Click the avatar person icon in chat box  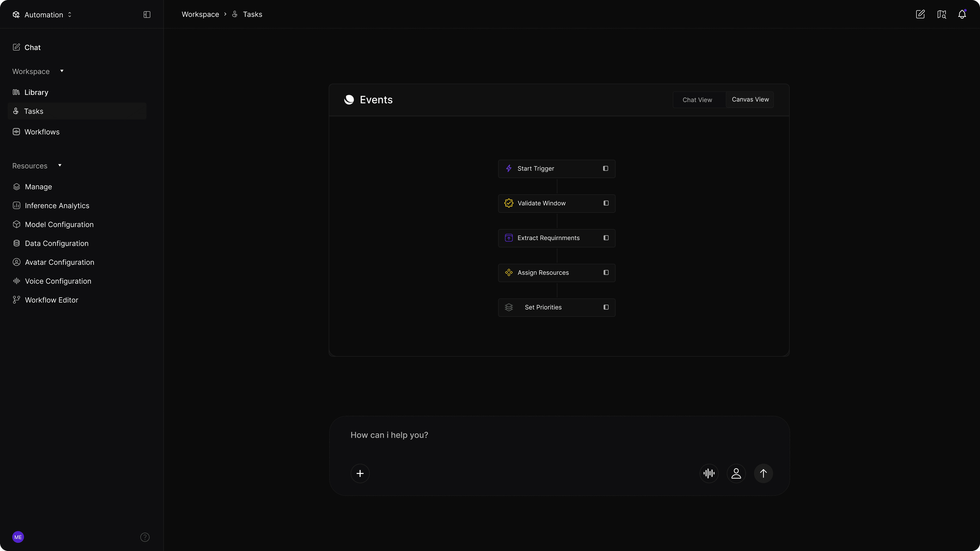[736, 473]
